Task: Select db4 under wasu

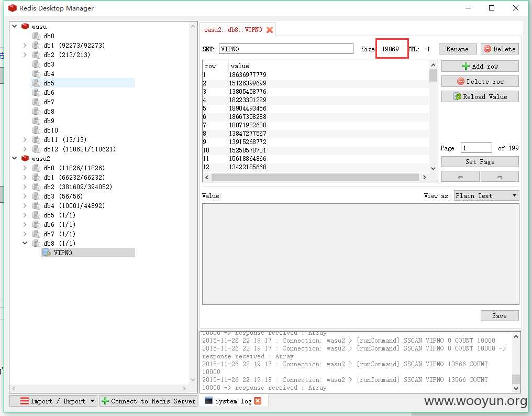Action: [x=49, y=73]
